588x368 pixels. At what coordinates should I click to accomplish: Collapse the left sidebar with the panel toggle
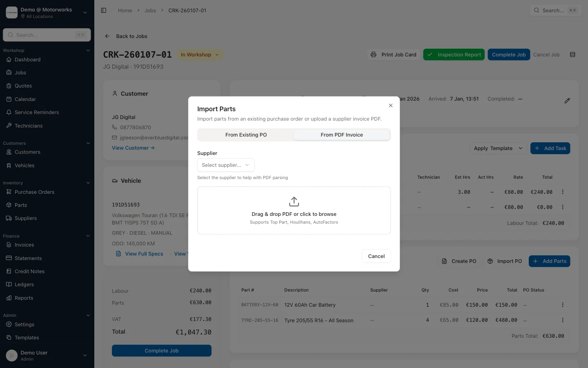point(104,10)
